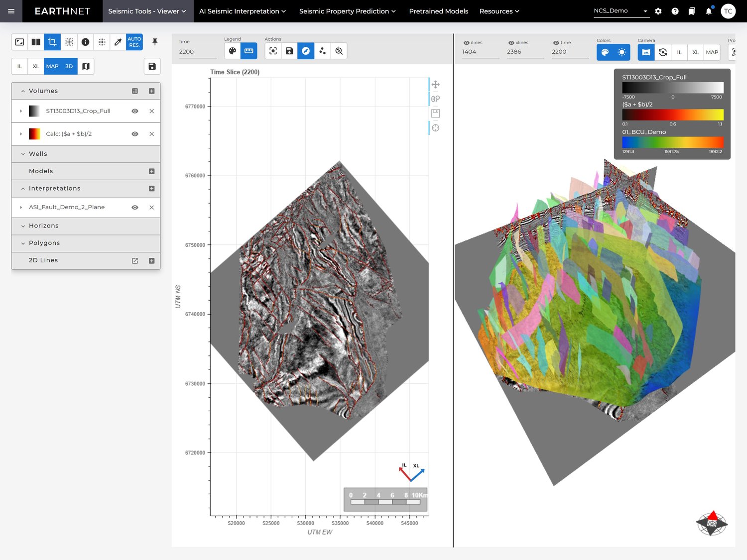Select the pan tool on plot toolbar
This screenshot has width=747, height=560.
435,85
